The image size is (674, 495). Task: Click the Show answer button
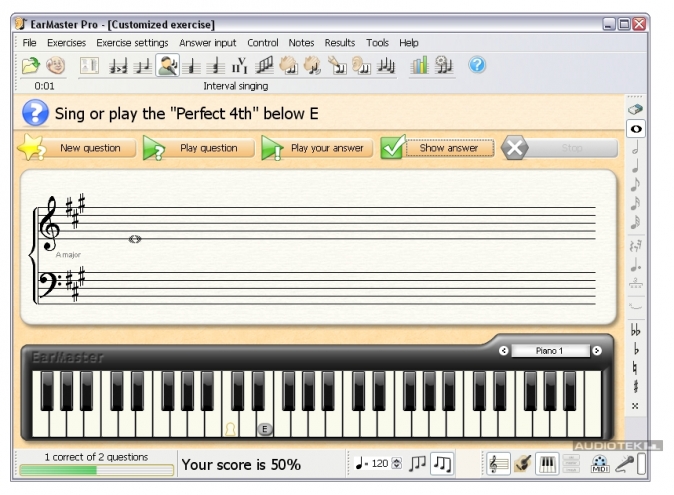pos(437,148)
